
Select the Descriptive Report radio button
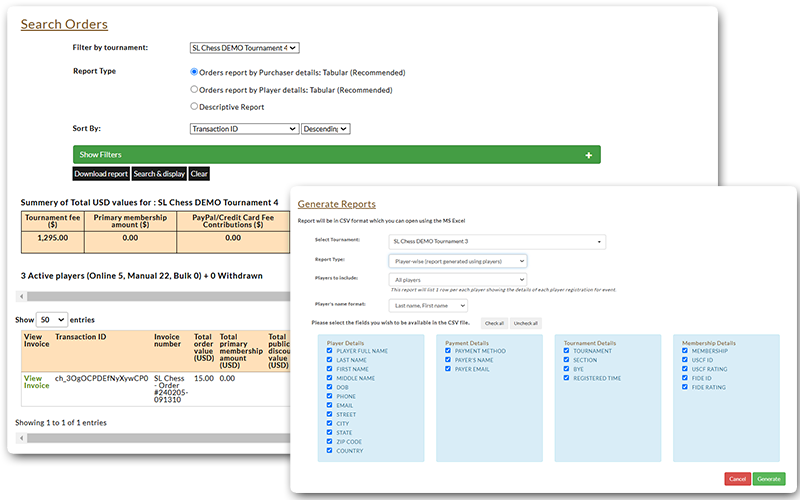pos(194,106)
